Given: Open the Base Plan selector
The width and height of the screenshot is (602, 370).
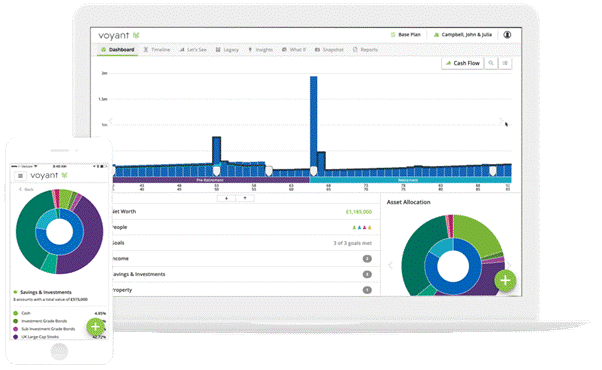Looking at the screenshot, I should tap(405, 35).
